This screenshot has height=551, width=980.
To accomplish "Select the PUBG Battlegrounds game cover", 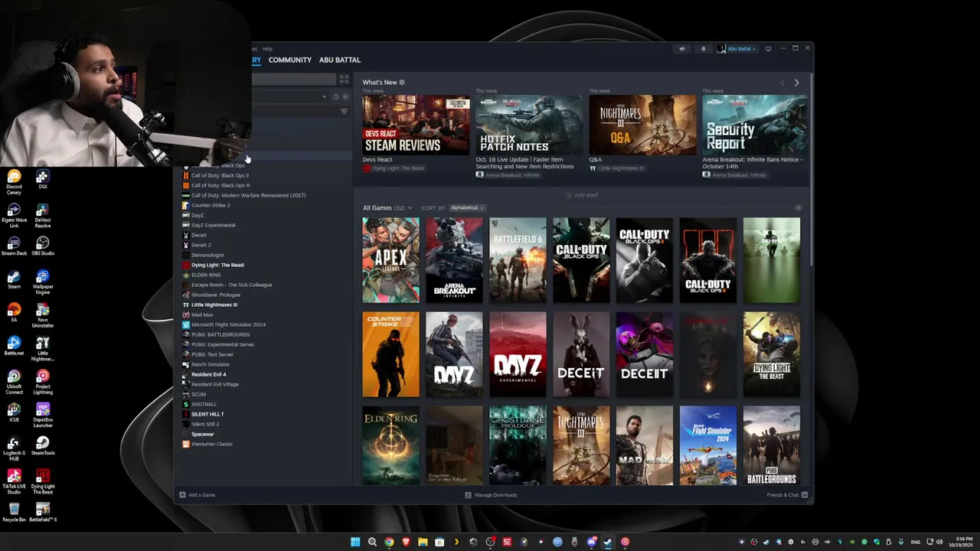I will pyautogui.click(x=771, y=445).
